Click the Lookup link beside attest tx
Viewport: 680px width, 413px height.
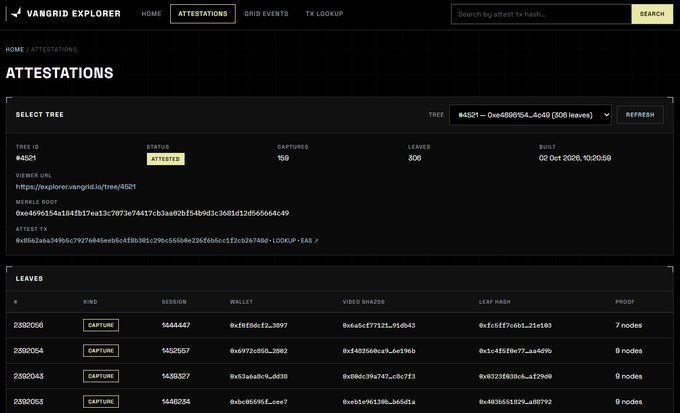[x=284, y=240]
